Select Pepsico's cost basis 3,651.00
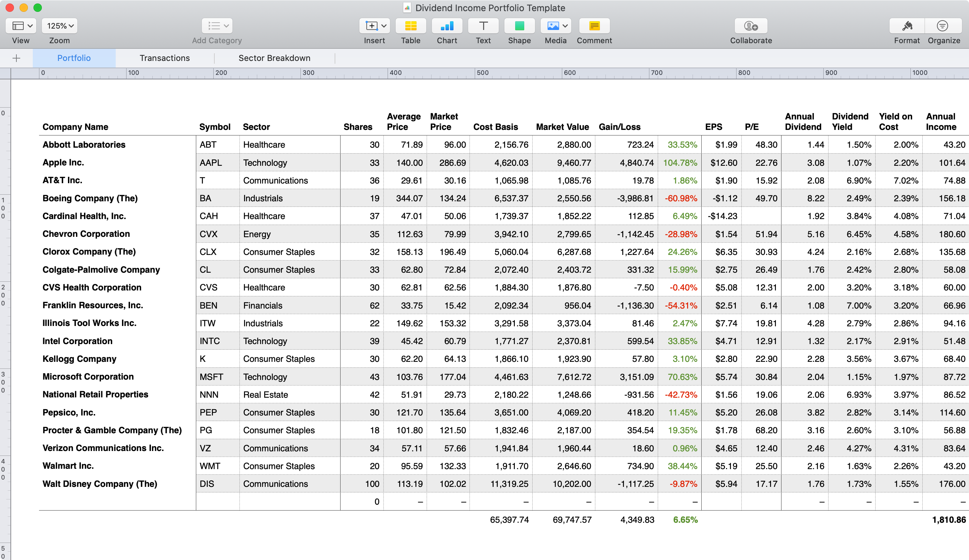 (x=501, y=412)
